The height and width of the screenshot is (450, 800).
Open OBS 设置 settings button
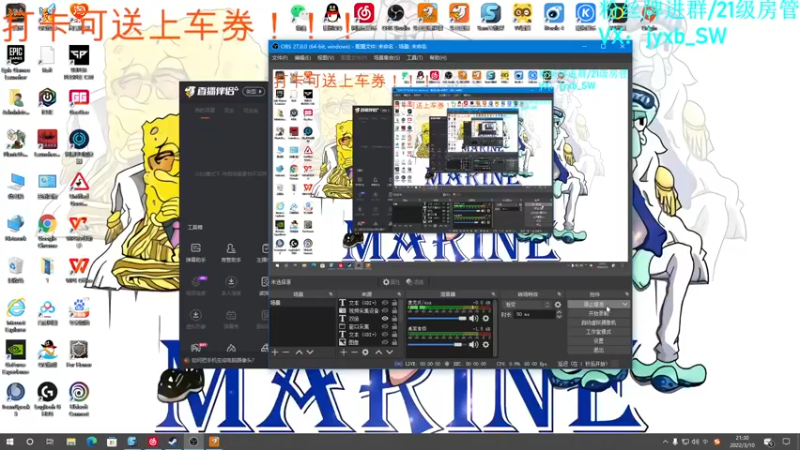tap(598, 341)
